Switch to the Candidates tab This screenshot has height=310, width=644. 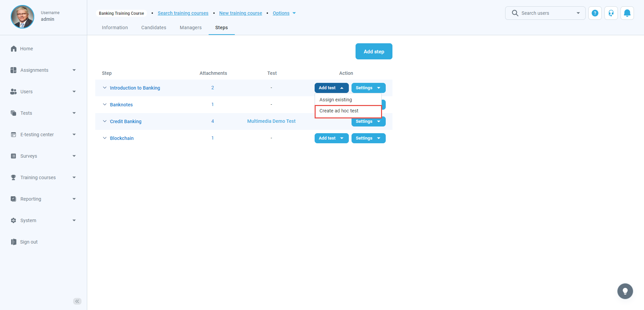pos(154,28)
